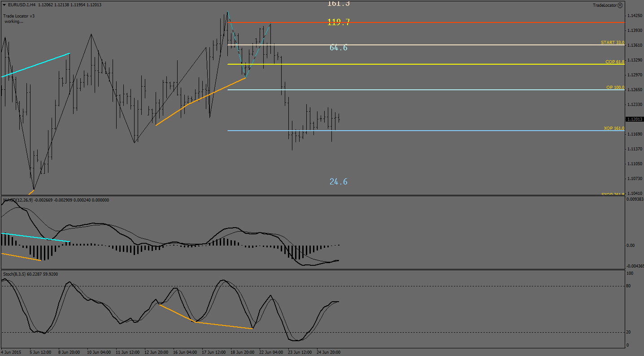
Task: Click the Stochastic 80 level label
Action: pos(629,286)
